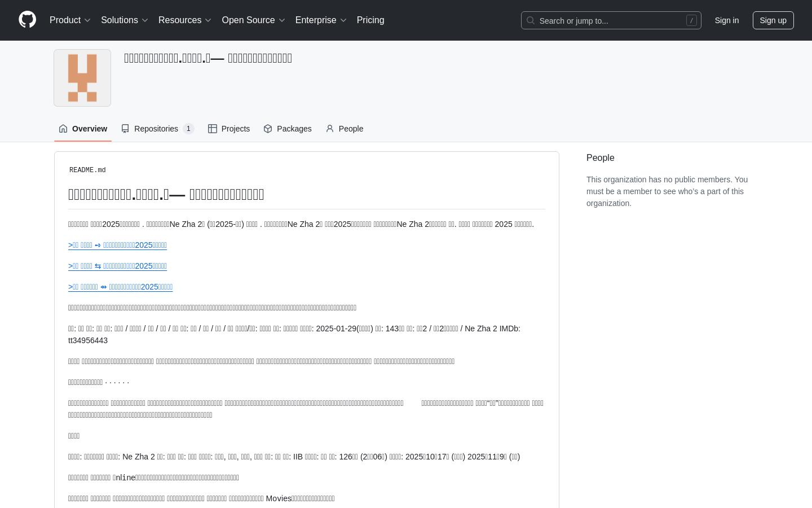Screen dimensions: 812x508
Task: Click the third README link with ⇴ arrow
Action: click(120, 287)
